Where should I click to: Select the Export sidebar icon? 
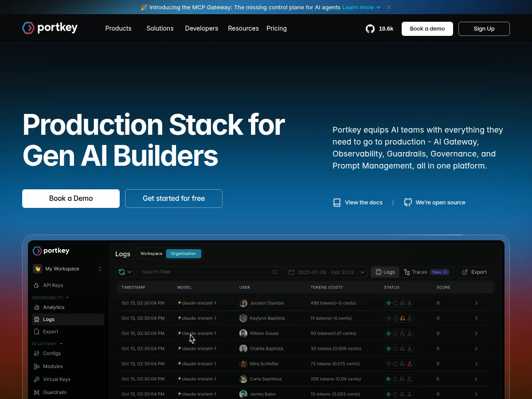point(37,332)
